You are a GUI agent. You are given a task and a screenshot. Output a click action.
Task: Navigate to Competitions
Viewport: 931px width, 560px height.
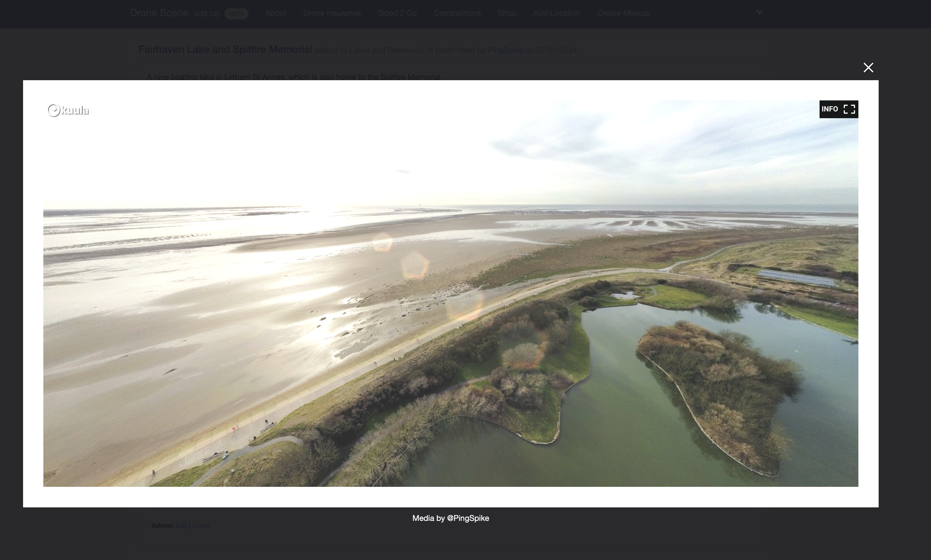click(457, 13)
